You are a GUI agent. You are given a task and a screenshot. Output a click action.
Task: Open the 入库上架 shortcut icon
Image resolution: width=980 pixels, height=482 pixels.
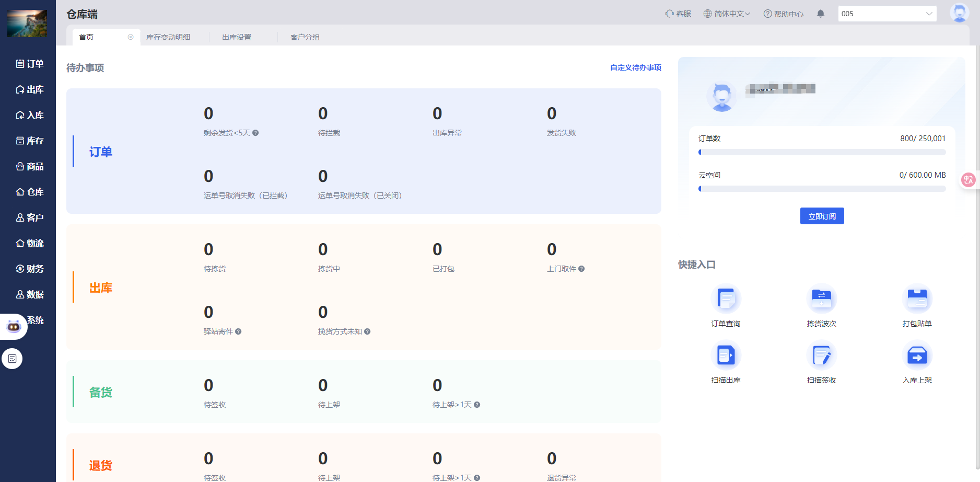[x=917, y=355]
